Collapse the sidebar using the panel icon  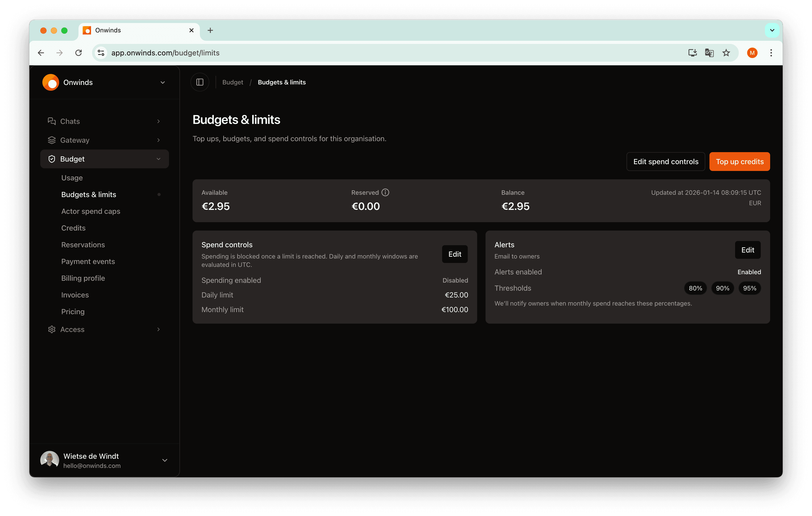[x=200, y=82]
